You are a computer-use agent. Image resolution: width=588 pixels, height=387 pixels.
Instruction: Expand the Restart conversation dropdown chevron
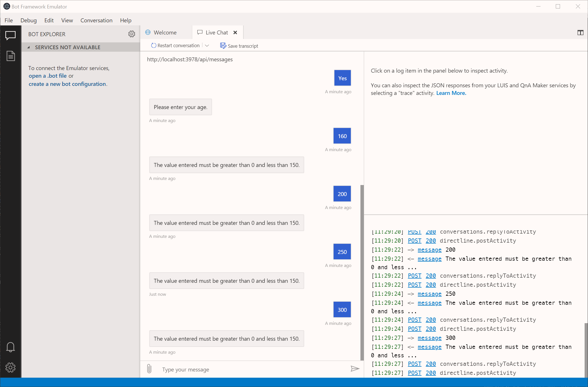207,45
